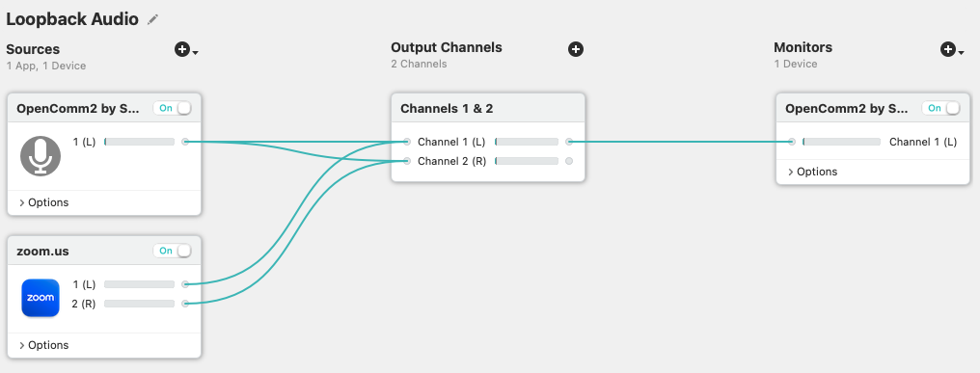Click the Channel 1 (L) level meter

coord(527,142)
